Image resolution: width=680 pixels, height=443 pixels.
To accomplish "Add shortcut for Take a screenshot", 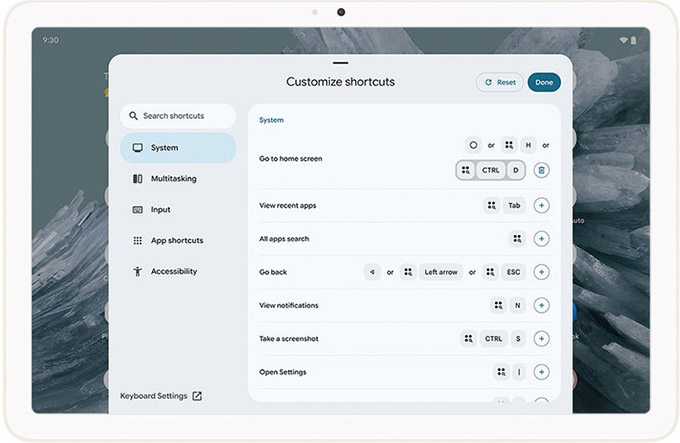I will 541,338.
